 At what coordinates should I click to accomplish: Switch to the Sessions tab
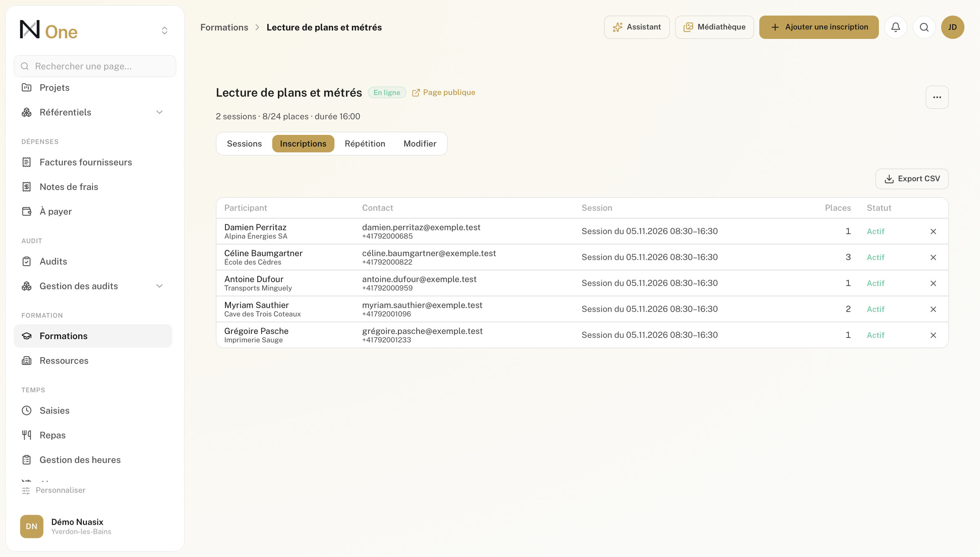(x=244, y=144)
